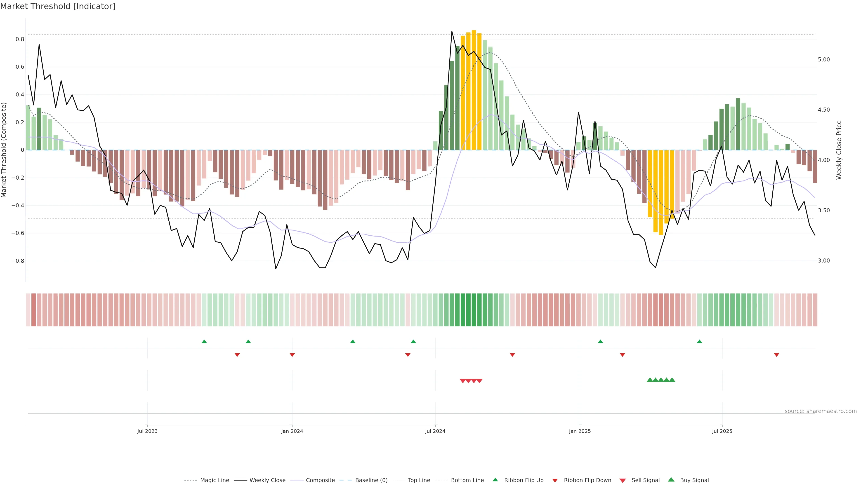Click the Jul 2024 x-axis label
868x488 pixels.
coord(435,431)
